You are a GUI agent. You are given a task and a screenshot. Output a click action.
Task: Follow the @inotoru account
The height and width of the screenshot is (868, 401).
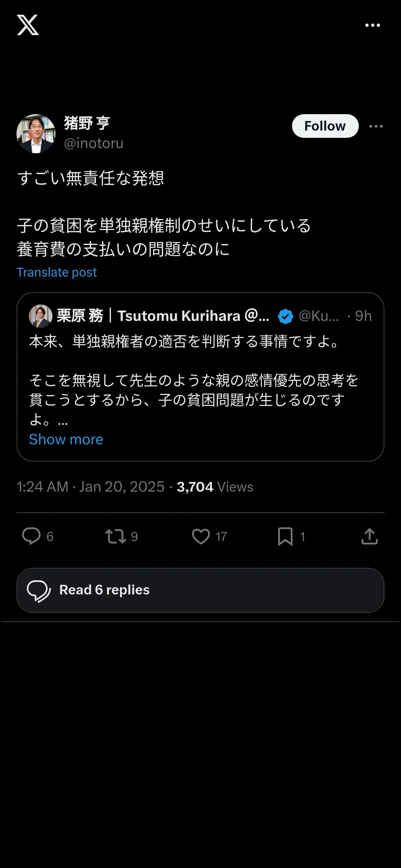(x=325, y=126)
